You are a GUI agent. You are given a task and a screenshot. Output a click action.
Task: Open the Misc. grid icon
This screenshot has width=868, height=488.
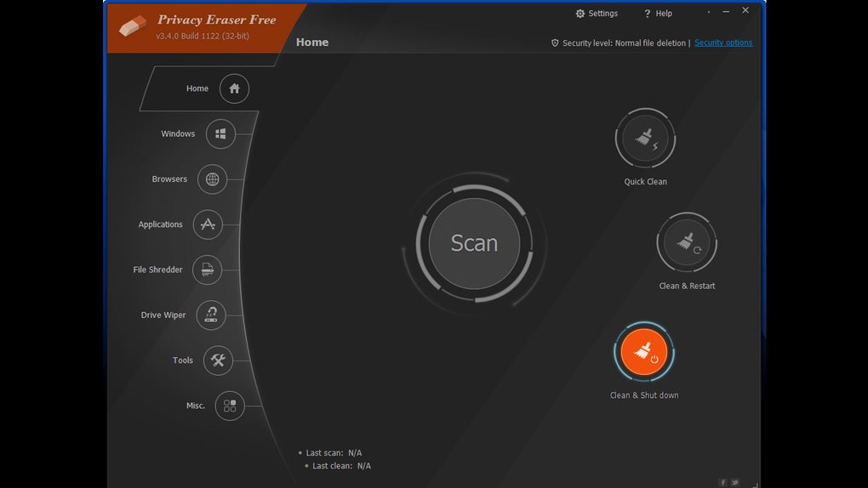(x=230, y=406)
